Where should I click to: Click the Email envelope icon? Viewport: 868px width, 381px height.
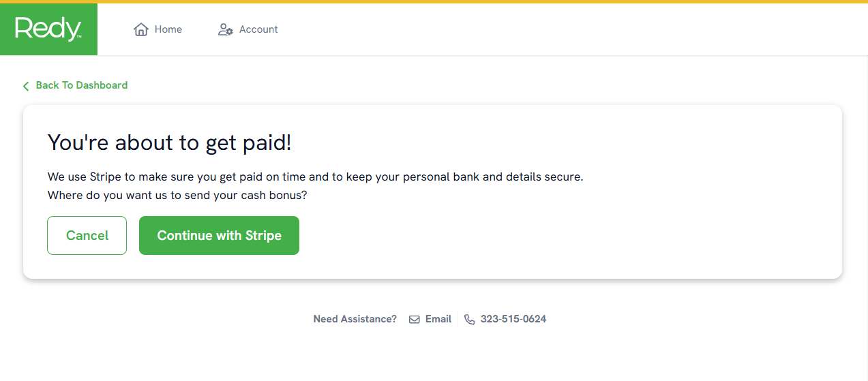pos(415,319)
